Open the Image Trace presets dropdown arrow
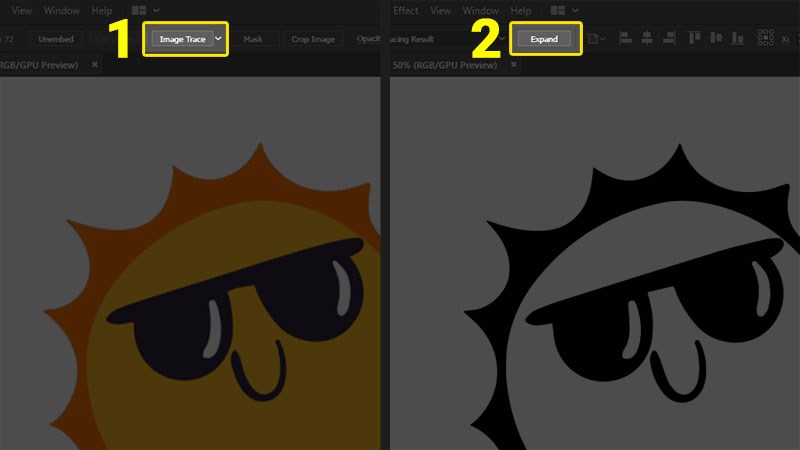Screen dimensions: 800x450 [x=218, y=39]
